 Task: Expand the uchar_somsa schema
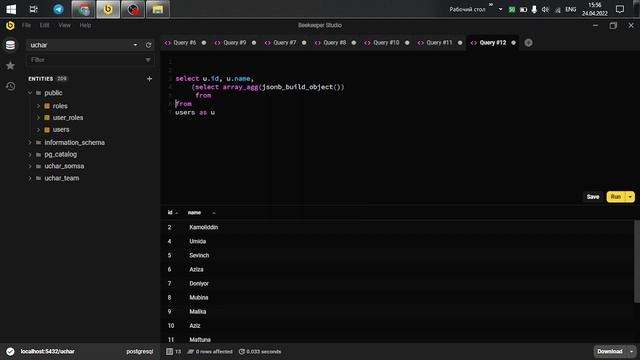coord(30,166)
